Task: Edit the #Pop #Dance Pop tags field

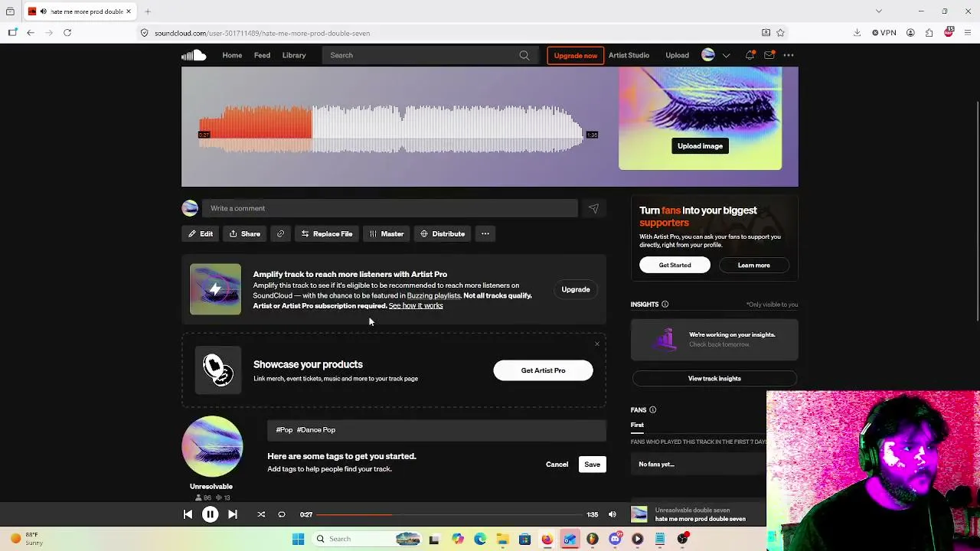Action: coord(436,430)
